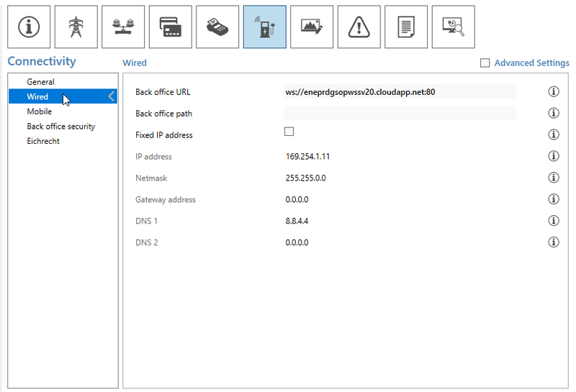Click the DNS 1 label
Image resolution: width=576 pixels, height=392 pixels.
[146, 221]
